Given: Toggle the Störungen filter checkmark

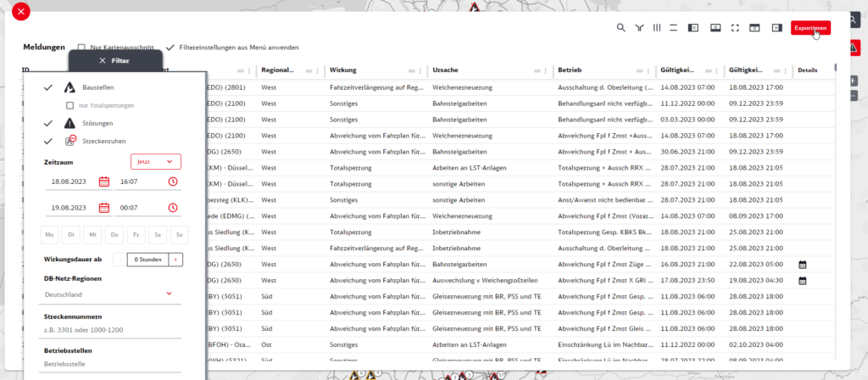Looking at the screenshot, I should click(48, 123).
